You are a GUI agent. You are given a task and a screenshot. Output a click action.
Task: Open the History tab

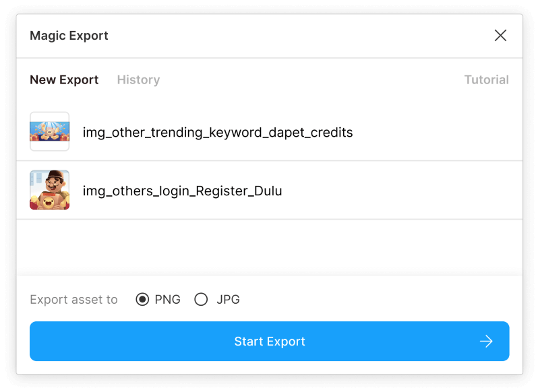coord(138,79)
